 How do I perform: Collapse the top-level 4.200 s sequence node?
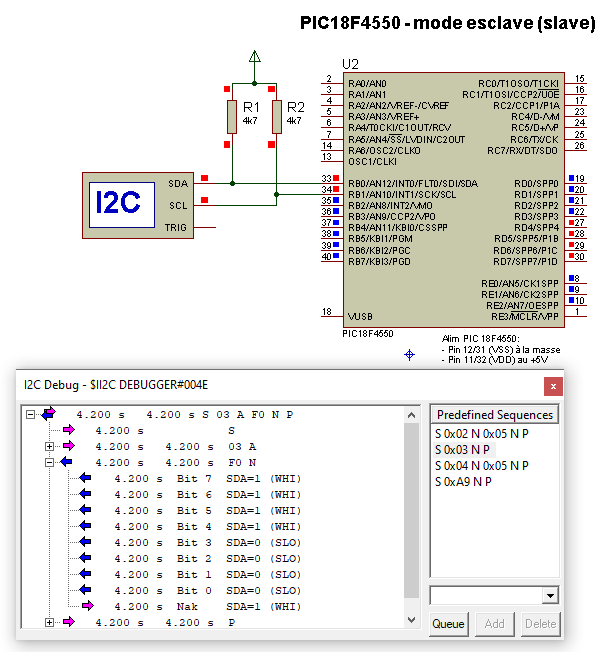coord(30,415)
